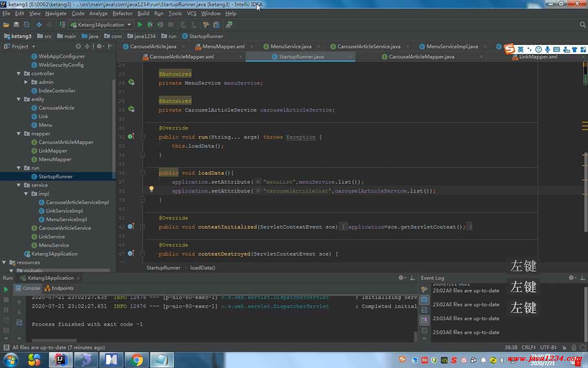The width and height of the screenshot is (588, 368).
Task: Collapse the service folder
Action: [19, 185]
